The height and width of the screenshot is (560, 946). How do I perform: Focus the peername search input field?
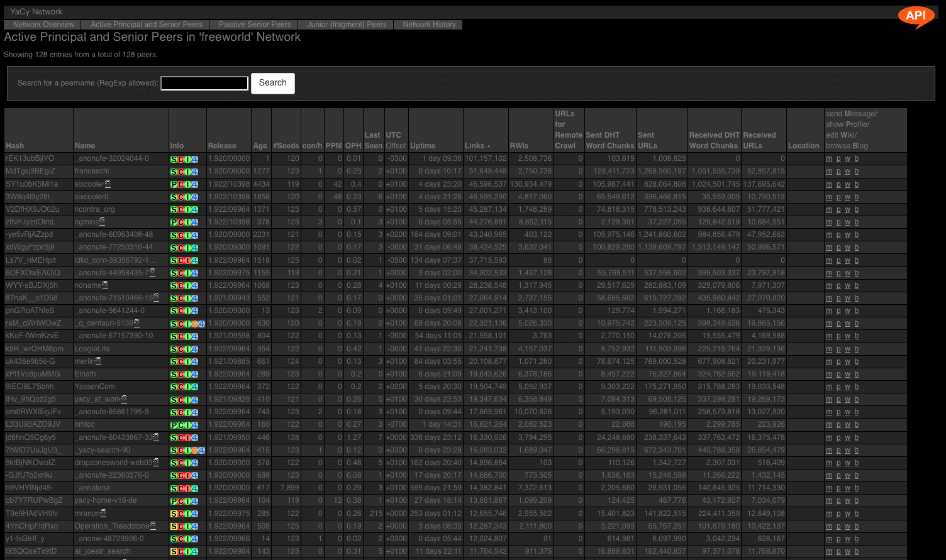point(204,83)
